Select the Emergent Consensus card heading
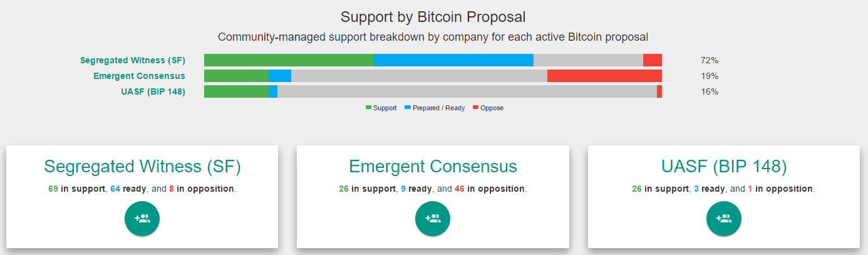 tap(433, 166)
